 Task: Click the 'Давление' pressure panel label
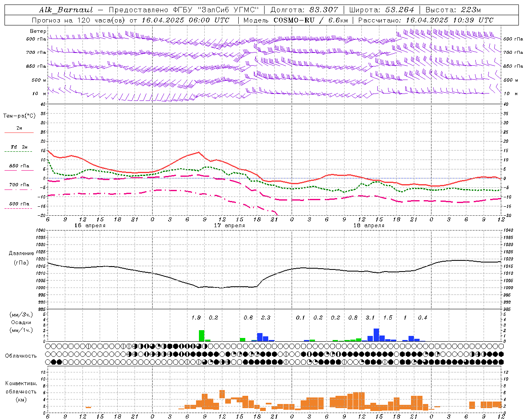coord(21,253)
